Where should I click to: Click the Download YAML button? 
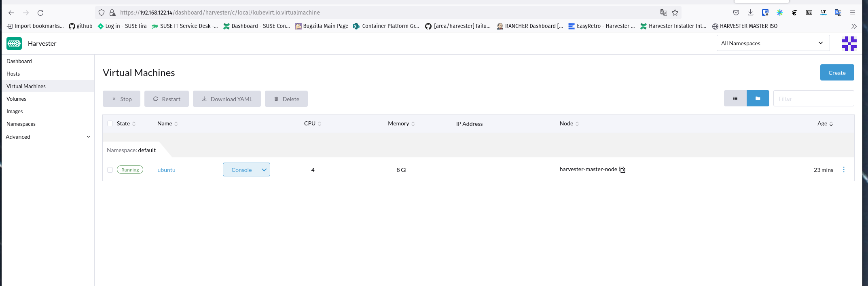(227, 99)
